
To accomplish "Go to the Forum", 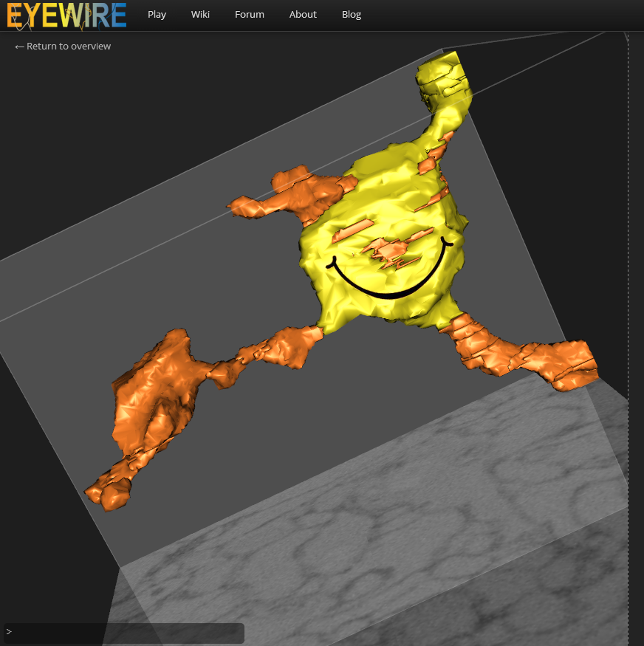I will click(x=250, y=15).
